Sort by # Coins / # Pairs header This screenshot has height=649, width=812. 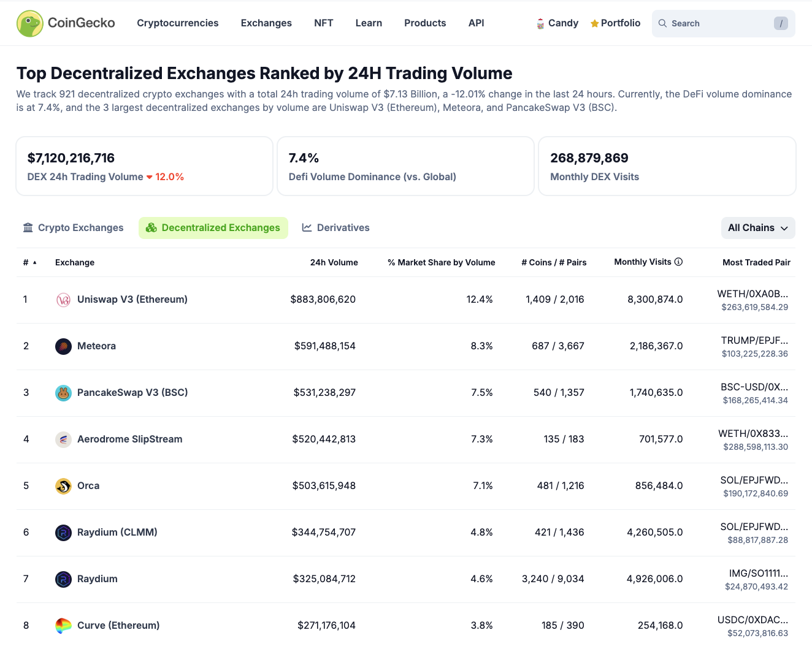[554, 262]
